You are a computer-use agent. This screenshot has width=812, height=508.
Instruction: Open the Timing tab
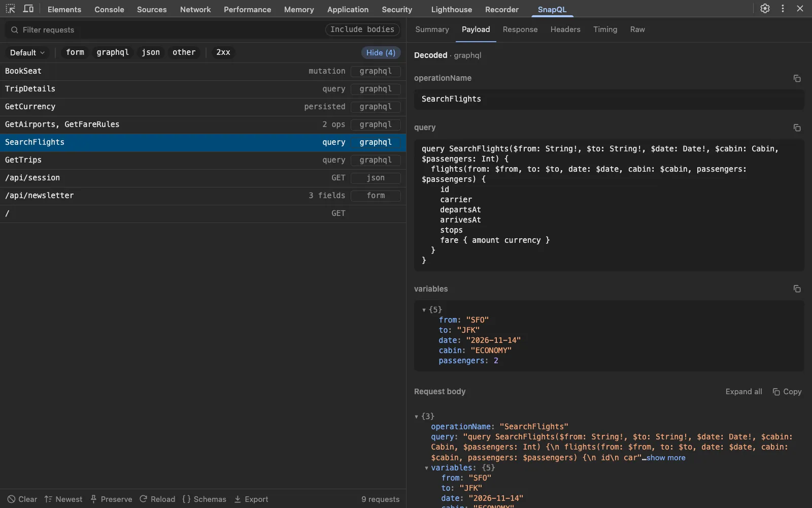coord(605,29)
